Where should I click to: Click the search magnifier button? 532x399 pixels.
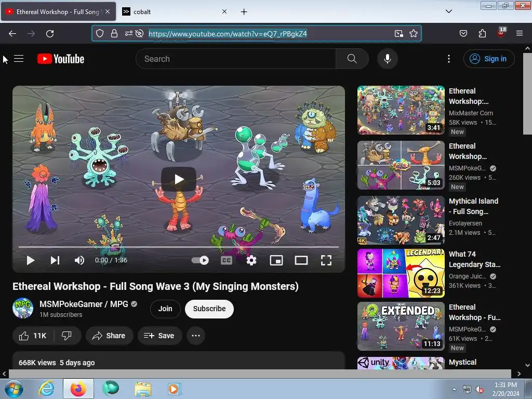352,59
